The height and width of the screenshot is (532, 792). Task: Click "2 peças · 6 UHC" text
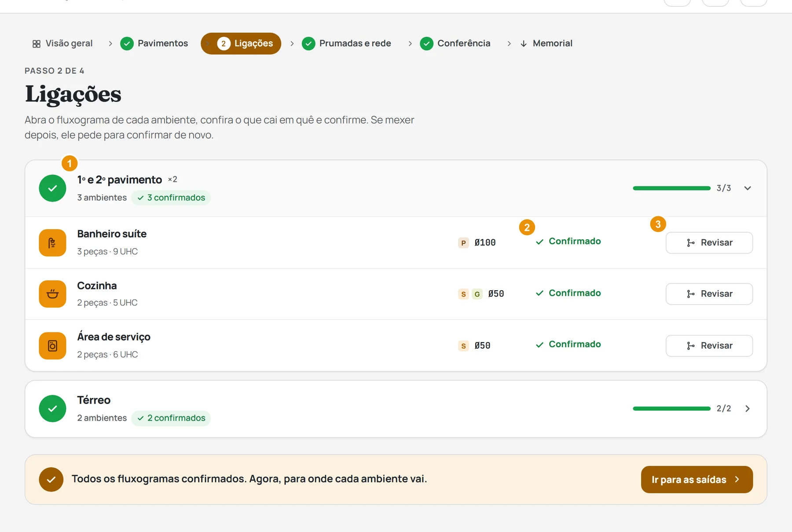coord(107,354)
